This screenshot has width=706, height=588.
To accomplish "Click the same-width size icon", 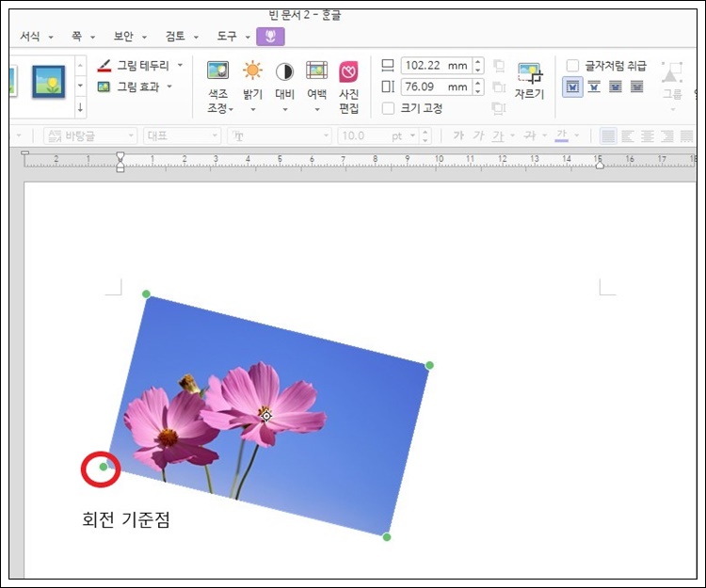I will click(498, 66).
